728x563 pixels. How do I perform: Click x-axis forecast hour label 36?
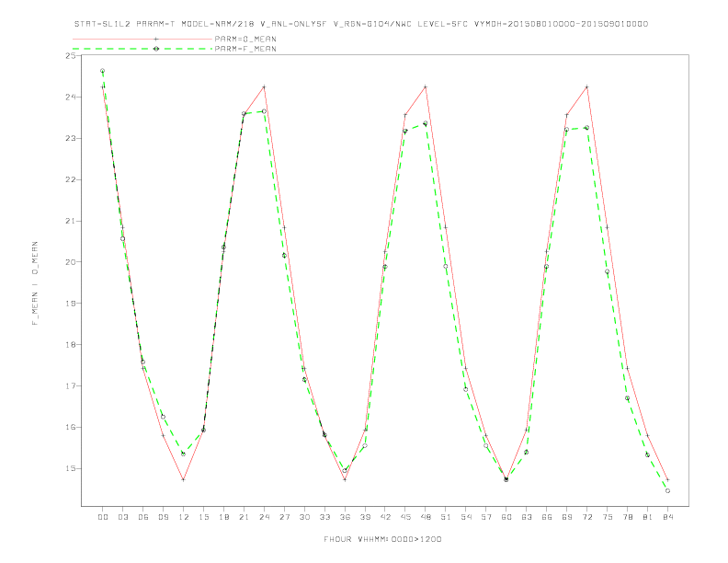345,517
